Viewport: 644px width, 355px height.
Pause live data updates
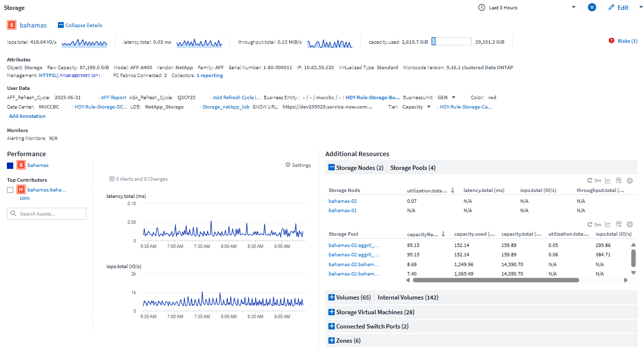click(592, 7)
